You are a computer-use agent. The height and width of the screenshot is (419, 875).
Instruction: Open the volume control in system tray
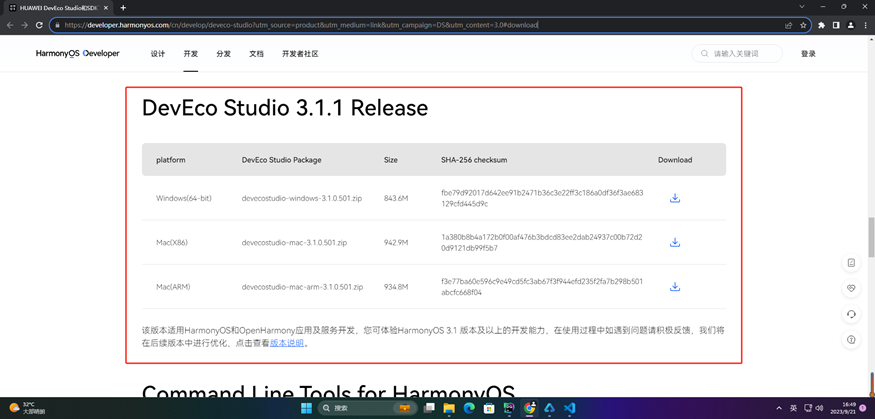coord(820,408)
